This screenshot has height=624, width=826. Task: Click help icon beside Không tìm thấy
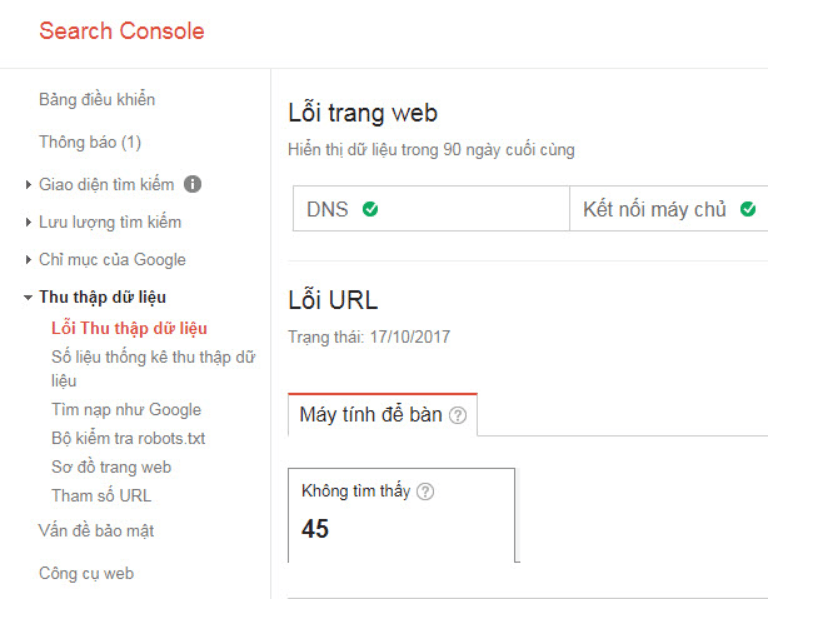tap(425, 491)
